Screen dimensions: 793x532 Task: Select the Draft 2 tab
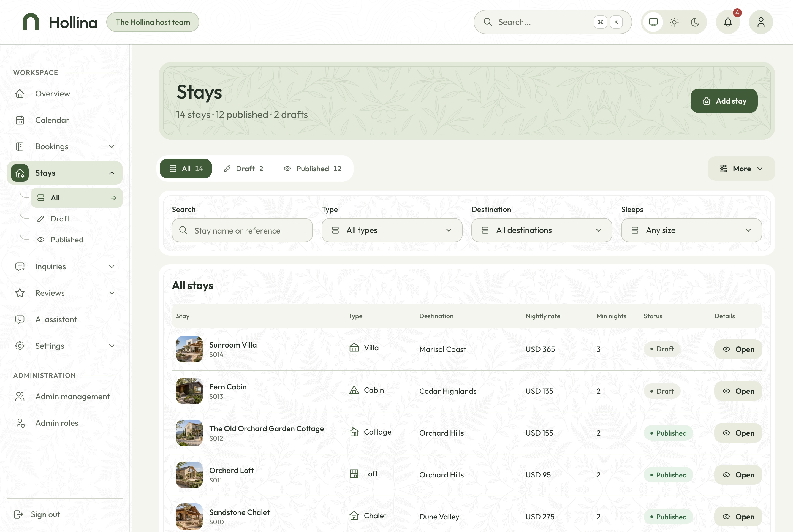pyautogui.click(x=243, y=169)
